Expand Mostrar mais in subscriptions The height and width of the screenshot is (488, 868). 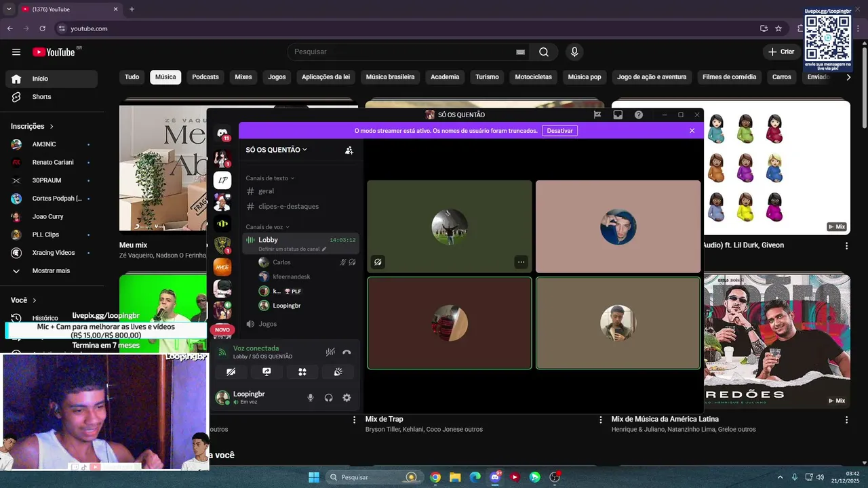tap(52, 270)
